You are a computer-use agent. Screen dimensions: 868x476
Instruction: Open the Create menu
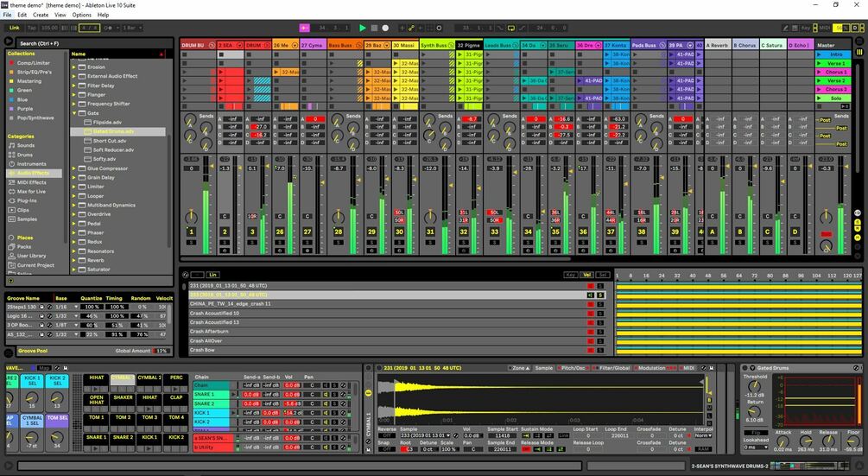pyautogui.click(x=41, y=15)
